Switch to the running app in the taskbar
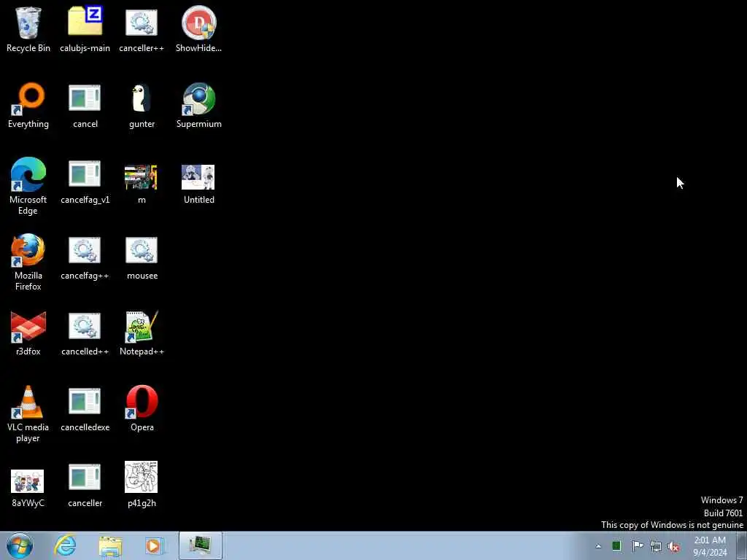Screen dimensions: 747x560 pos(201,545)
